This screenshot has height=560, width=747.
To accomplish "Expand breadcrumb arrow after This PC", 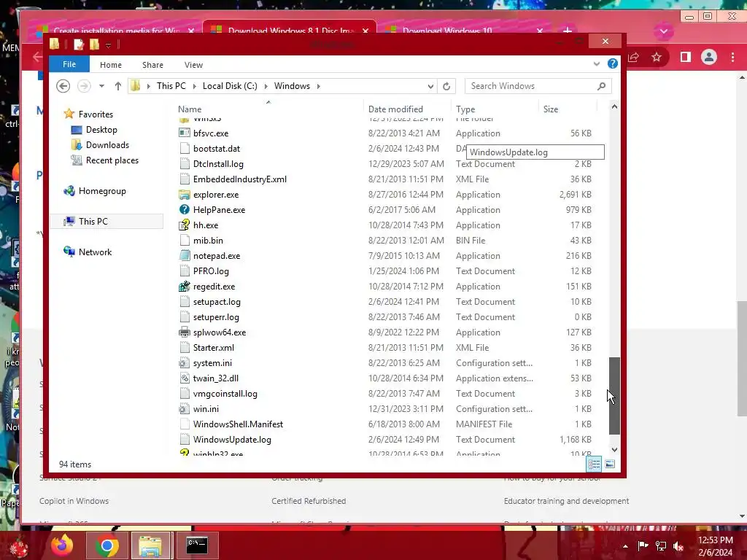I will 194,86.
